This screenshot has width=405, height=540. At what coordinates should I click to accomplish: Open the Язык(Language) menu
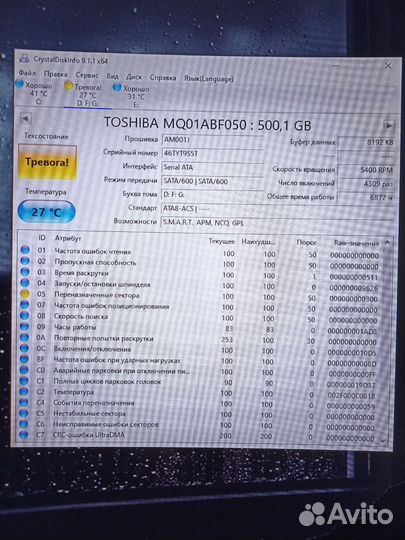pyautogui.click(x=208, y=79)
